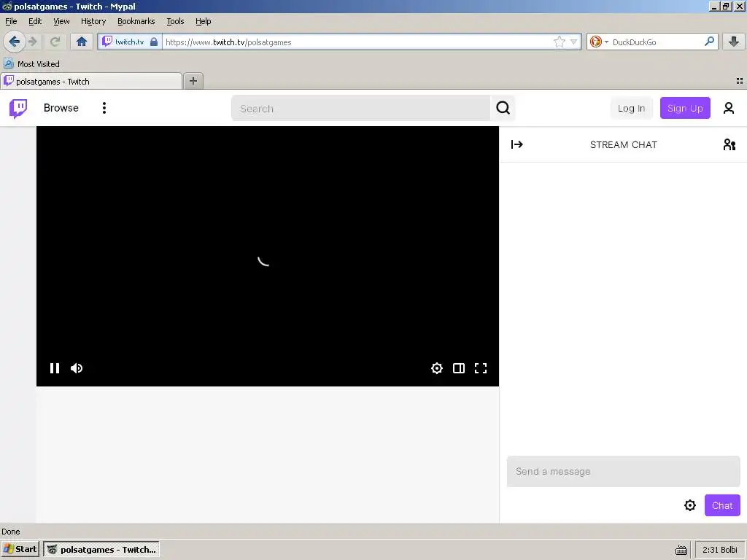The height and width of the screenshot is (560, 747).
Task: Click the purple Chat send button
Action: pos(722,505)
